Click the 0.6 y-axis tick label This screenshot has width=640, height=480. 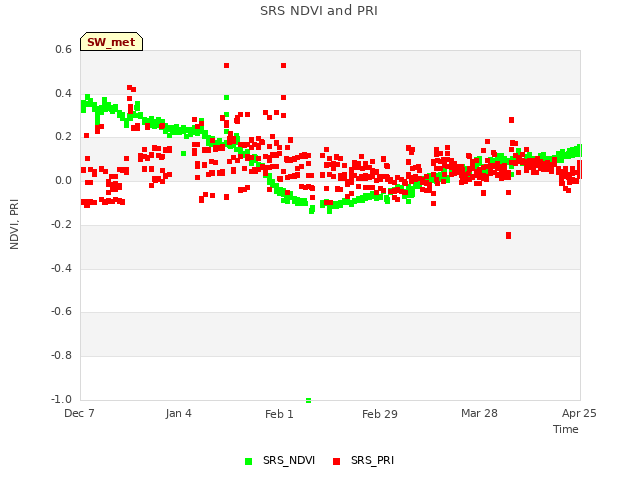(x=63, y=49)
